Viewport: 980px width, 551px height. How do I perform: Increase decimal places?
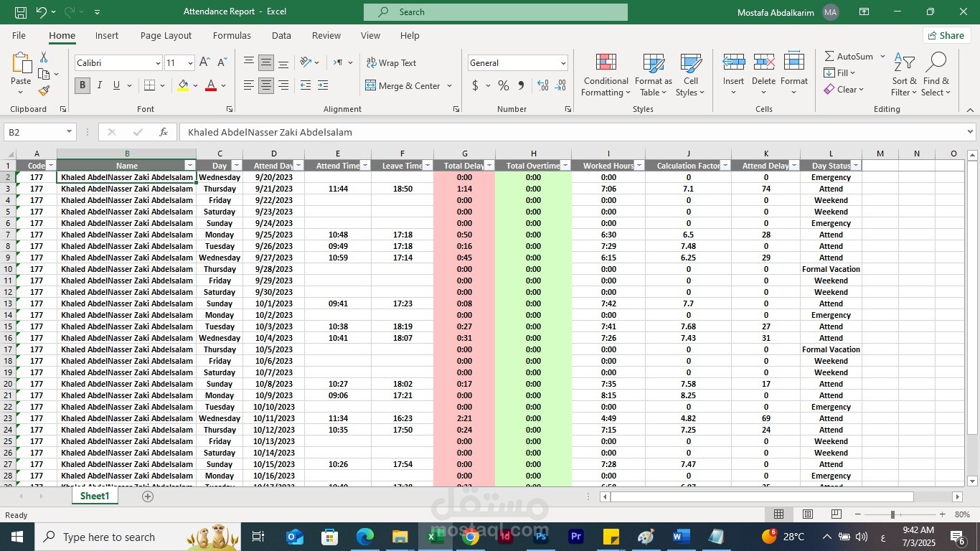tap(542, 85)
